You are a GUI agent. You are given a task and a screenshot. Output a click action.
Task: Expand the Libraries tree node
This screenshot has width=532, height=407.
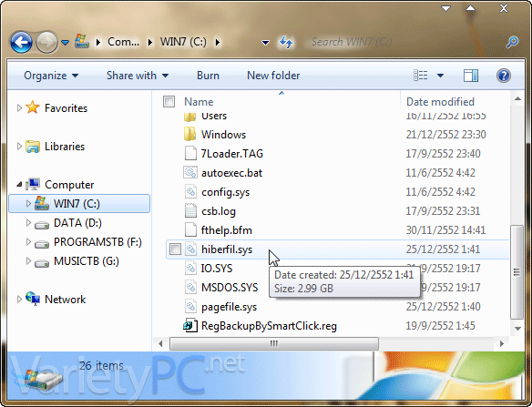click(19, 147)
